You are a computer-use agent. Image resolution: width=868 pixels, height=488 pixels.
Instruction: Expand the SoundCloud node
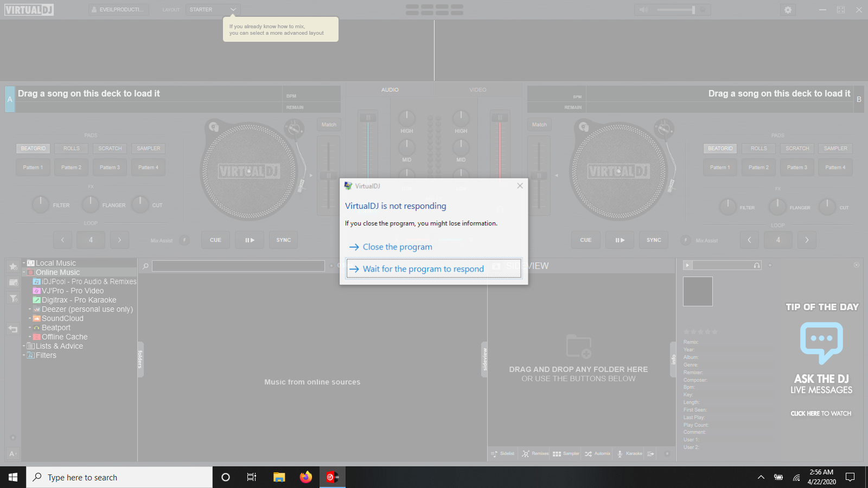pos(30,318)
